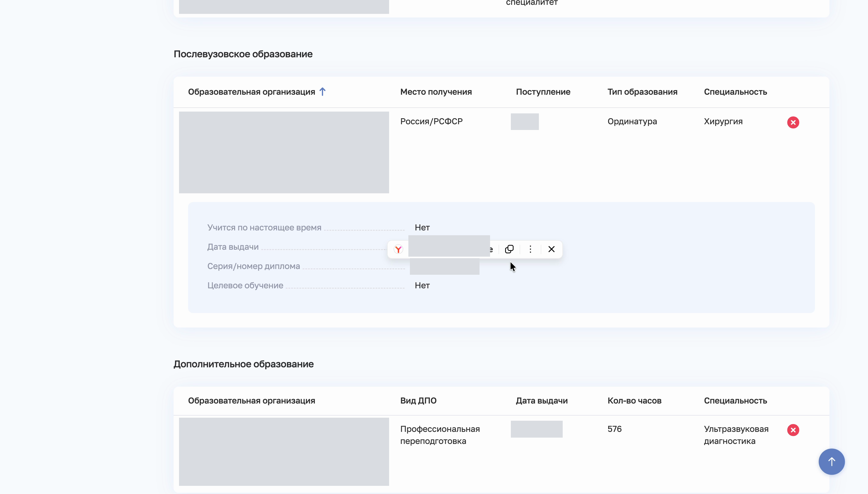
Task: Click the Нет value for Целевое обучение
Action: (422, 286)
